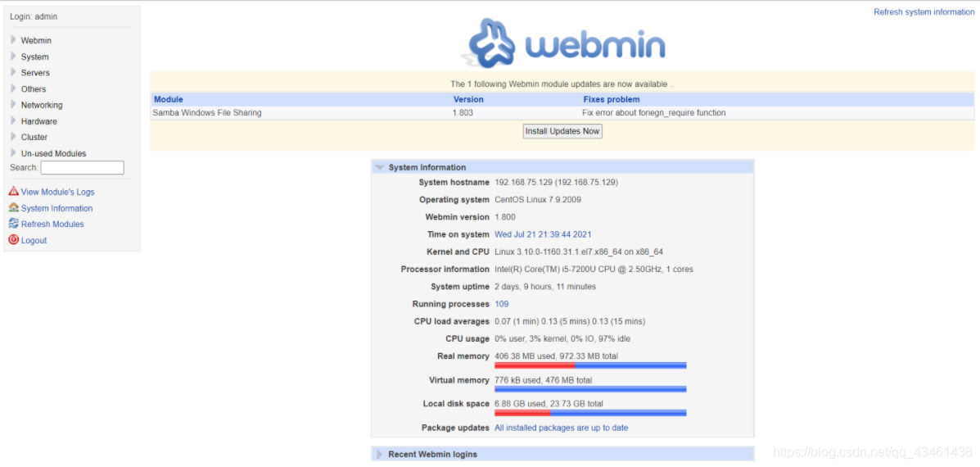Click the System Information section title

tap(427, 167)
